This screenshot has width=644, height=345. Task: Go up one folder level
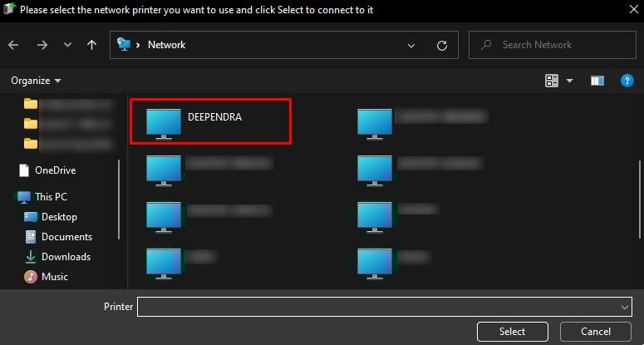click(x=91, y=45)
